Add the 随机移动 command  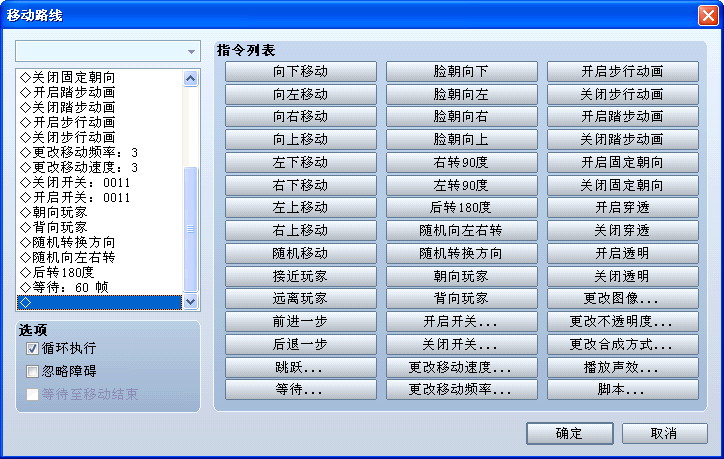(301, 253)
